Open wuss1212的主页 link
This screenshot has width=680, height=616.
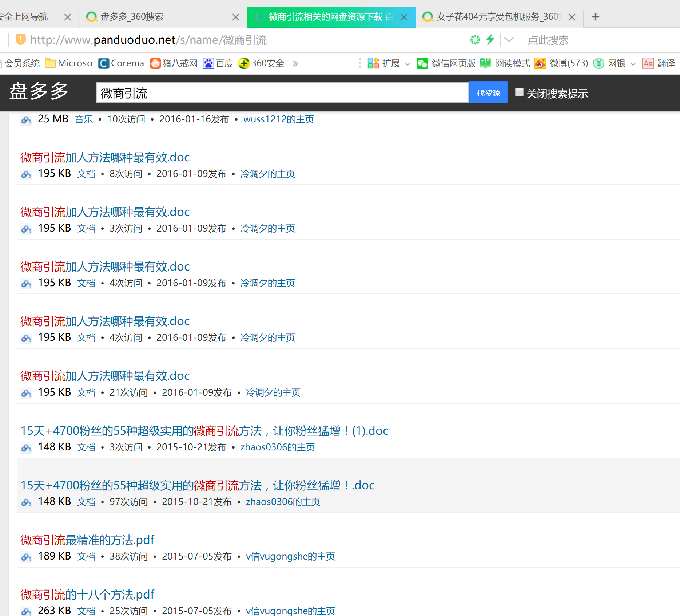pyautogui.click(x=279, y=119)
